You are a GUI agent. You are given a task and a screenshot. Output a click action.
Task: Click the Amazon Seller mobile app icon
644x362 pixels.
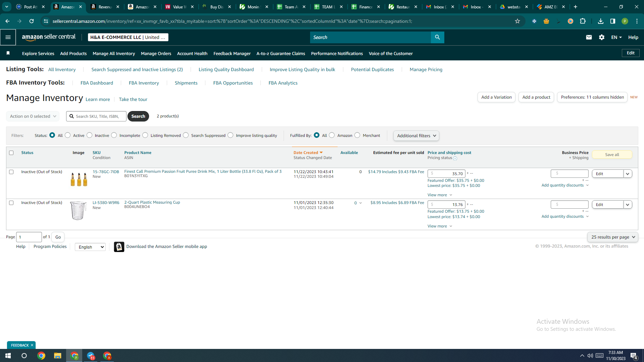119,247
